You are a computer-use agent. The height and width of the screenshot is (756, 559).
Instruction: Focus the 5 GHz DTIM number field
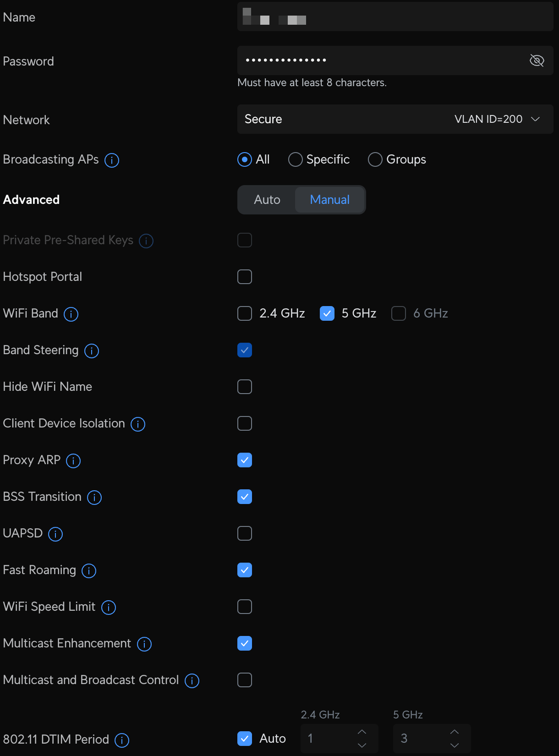(432, 739)
